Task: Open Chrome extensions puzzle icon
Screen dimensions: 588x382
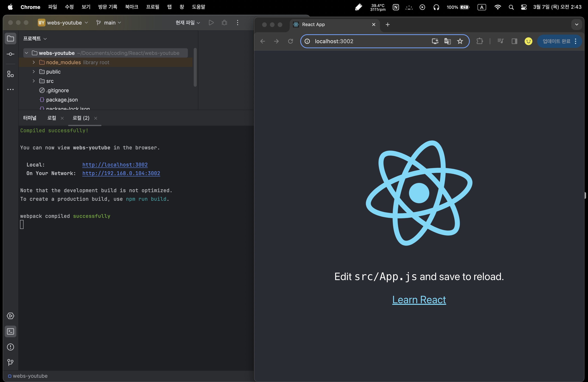Action: (479, 41)
